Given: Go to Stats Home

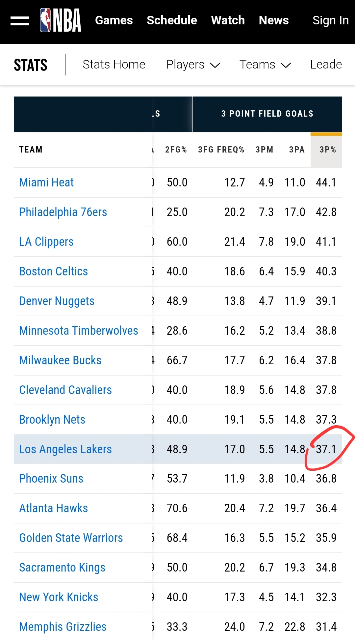Looking at the screenshot, I should 114,65.
